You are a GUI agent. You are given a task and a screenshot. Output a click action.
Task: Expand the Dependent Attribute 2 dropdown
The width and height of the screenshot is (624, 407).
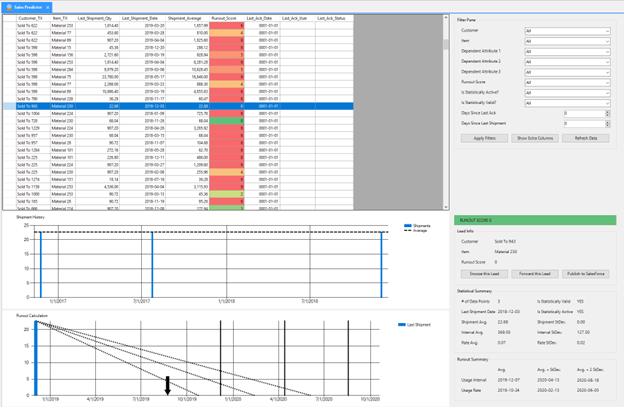click(567, 62)
